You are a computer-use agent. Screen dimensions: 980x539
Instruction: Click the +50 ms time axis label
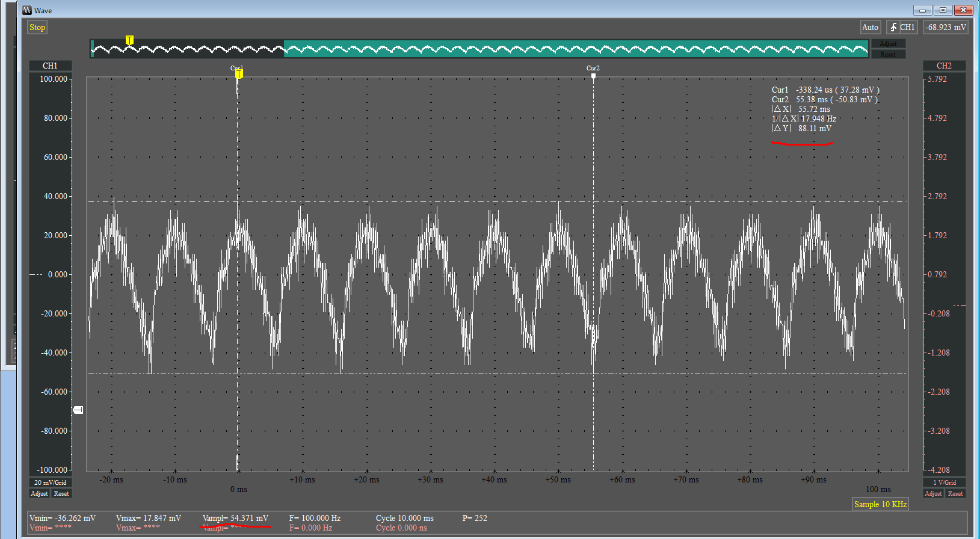tap(558, 479)
